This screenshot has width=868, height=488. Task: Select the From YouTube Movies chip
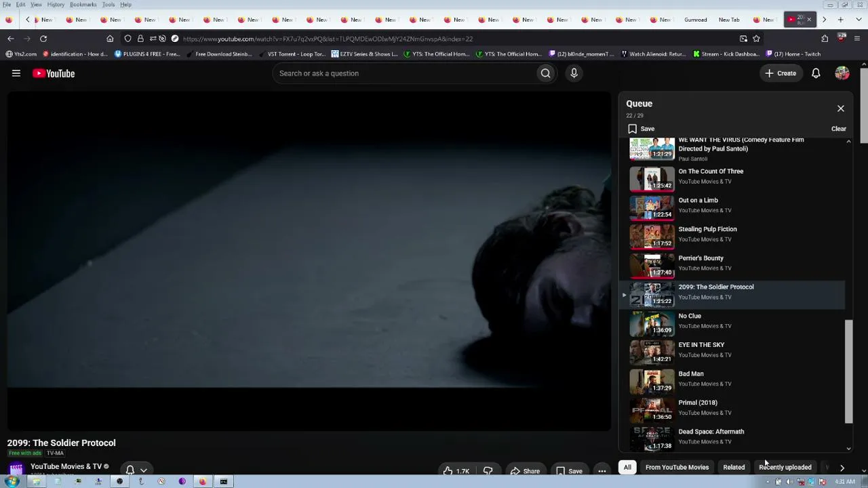[x=677, y=467]
